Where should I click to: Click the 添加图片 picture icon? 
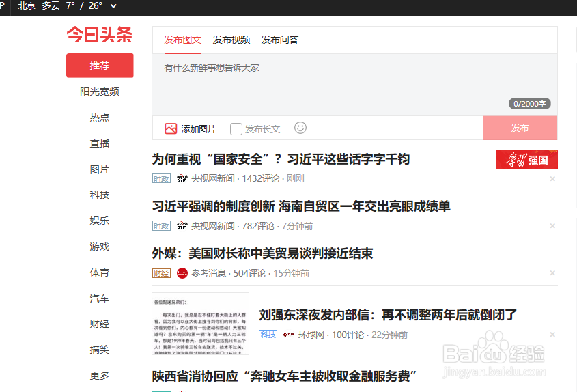coord(171,128)
